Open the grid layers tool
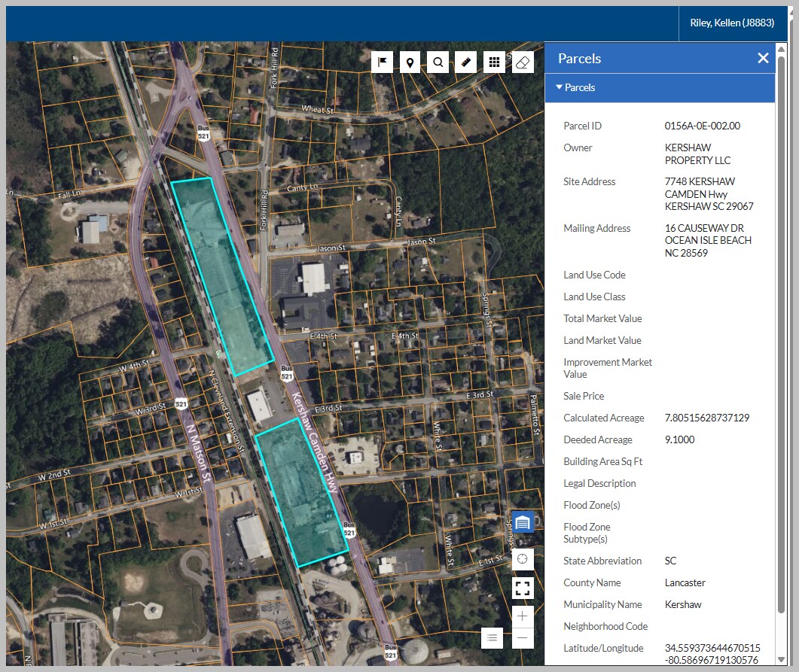This screenshot has width=799, height=672. (494, 62)
